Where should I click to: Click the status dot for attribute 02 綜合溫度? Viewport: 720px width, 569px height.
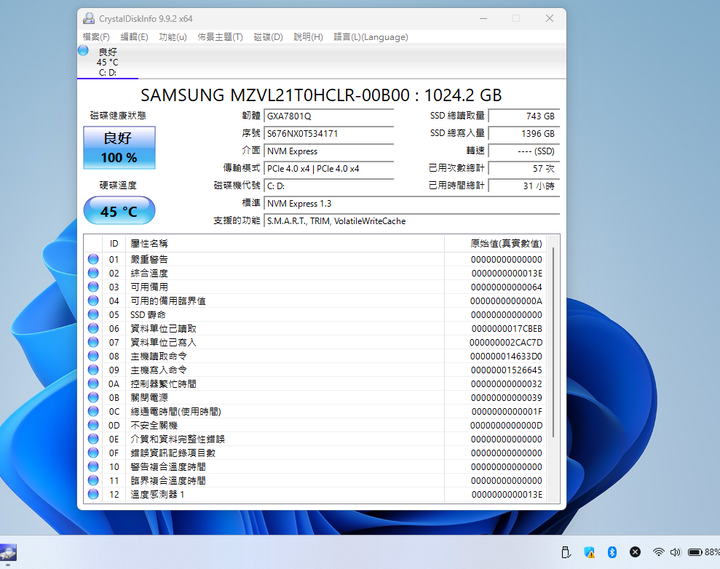coord(93,273)
